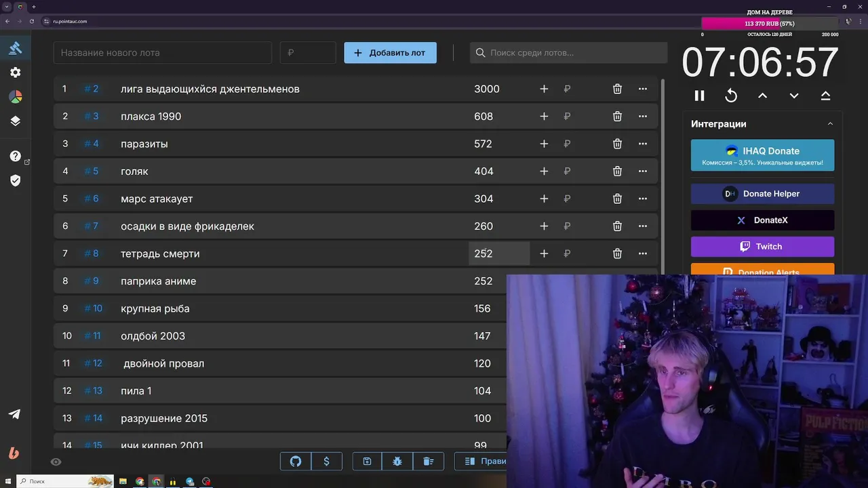The height and width of the screenshot is (488, 868).
Task: Open the Telegram paper plane icon
Action: pos(14,414)
